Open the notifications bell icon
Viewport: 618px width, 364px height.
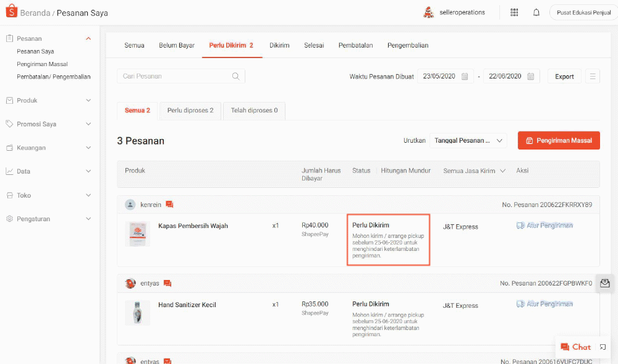click(x=536, y=12)
